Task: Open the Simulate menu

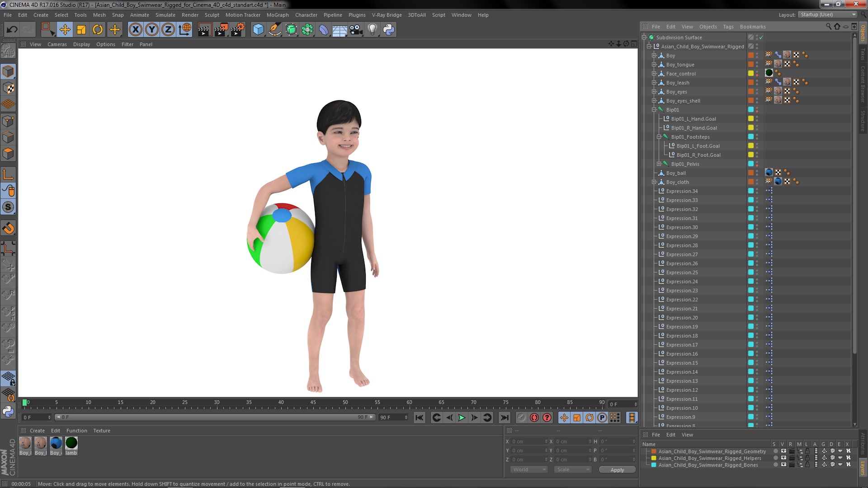Action: click(165, 15)
